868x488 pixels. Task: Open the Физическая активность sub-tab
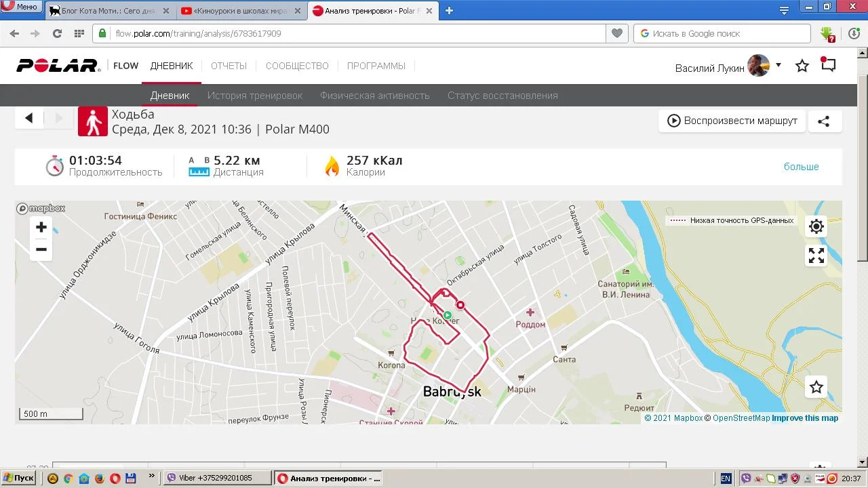375,96
